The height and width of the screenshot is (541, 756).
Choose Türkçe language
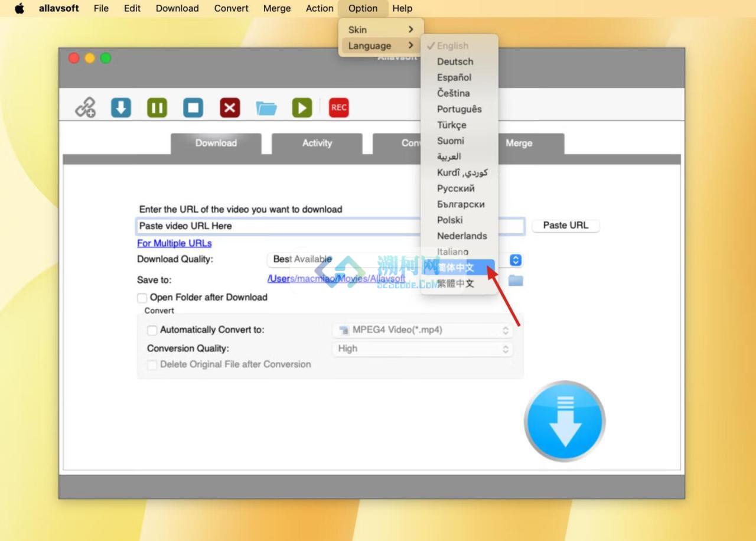460,125
